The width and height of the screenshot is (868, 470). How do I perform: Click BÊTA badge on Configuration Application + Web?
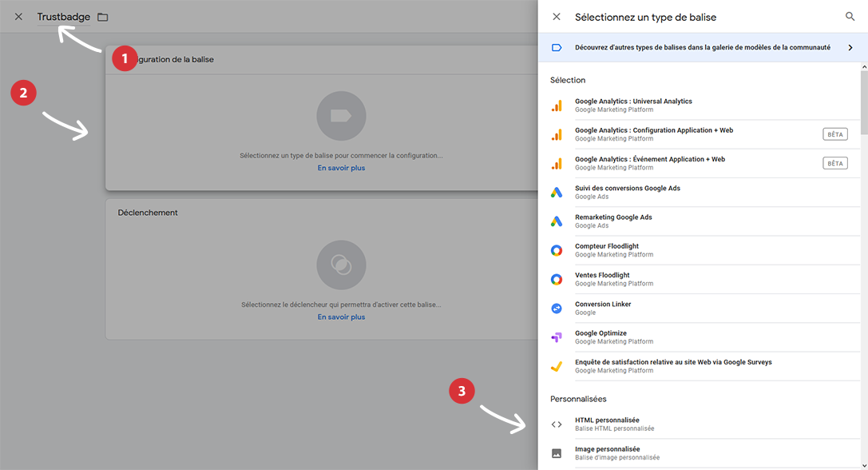point(834,134)
